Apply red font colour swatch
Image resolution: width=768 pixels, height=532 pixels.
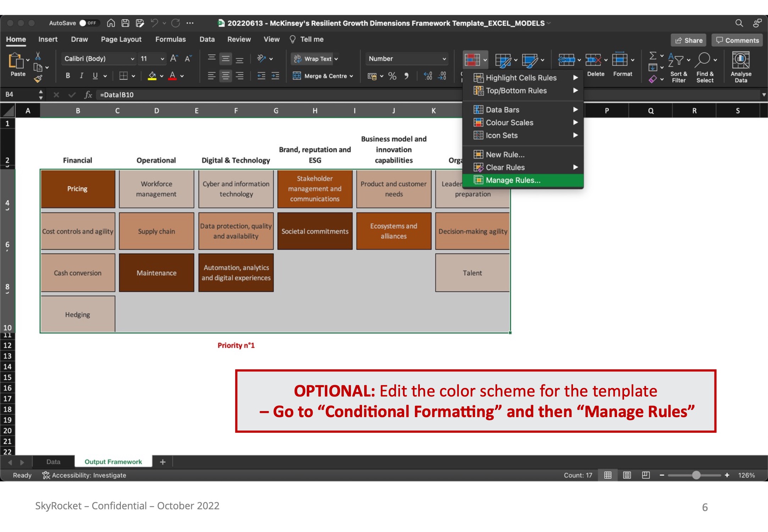173,76
